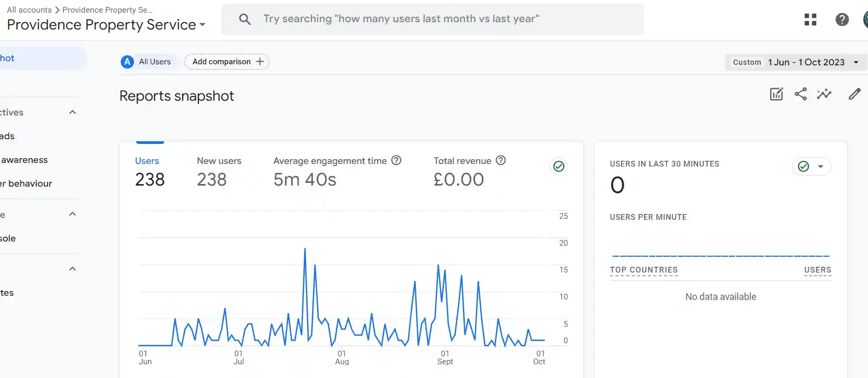This screenshot has width=868, height=378.
Task: Open the customize report chart icon
Action: [x=776, y=94]
